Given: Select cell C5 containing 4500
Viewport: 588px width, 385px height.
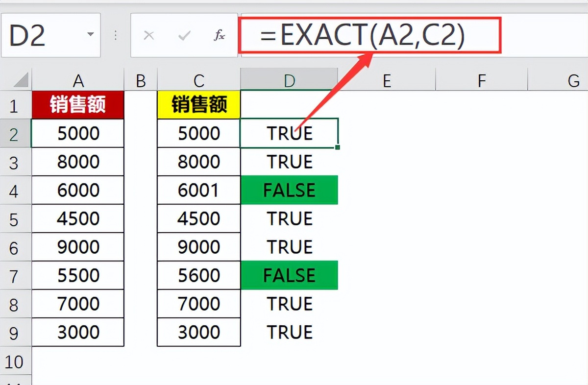Looking at the screenshot, I should [199, 218].
